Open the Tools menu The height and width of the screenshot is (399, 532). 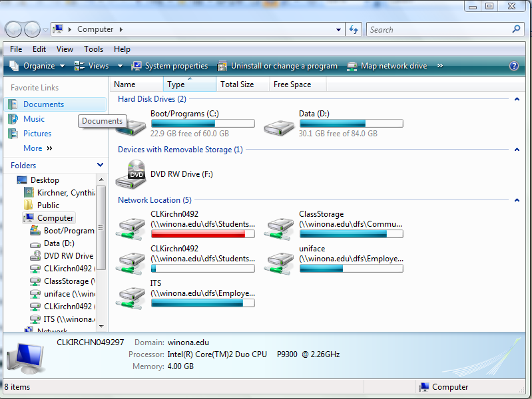(93, 49)
